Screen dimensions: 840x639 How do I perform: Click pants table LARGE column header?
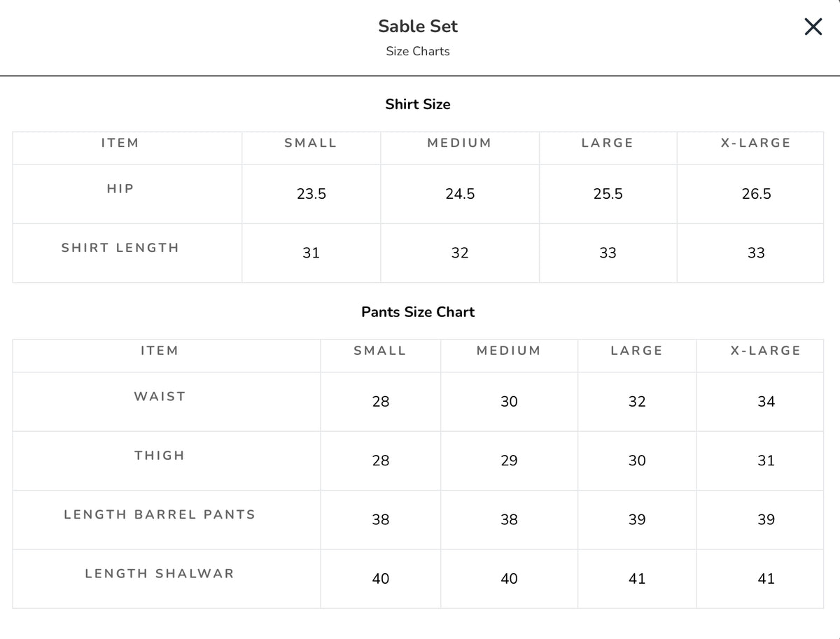point(637,351)
